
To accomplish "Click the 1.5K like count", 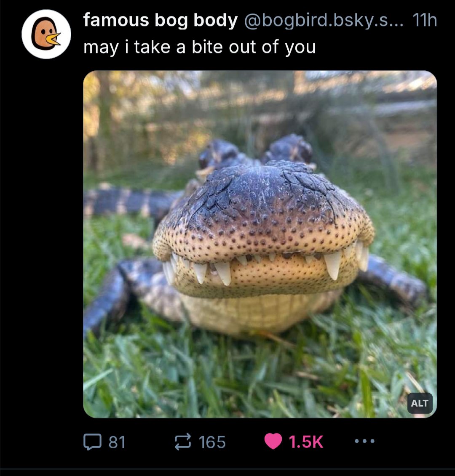I will coord(306,441).
